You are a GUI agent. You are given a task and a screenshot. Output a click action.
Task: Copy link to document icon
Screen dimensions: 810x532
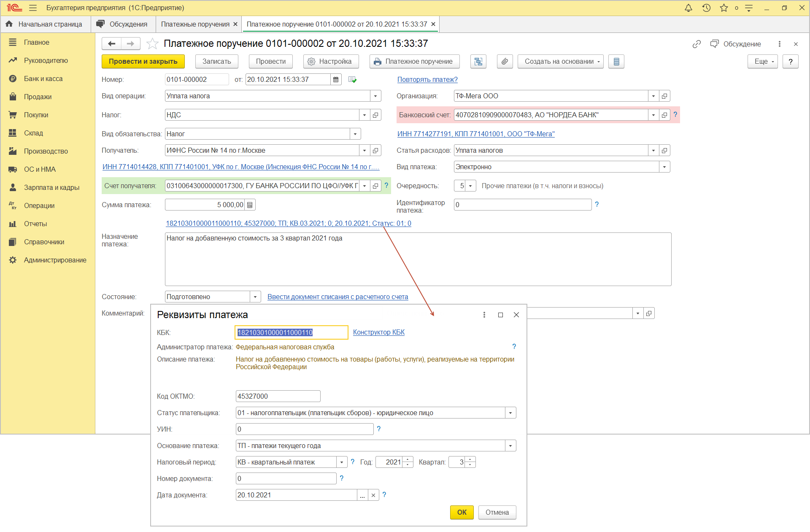point(697,44)
